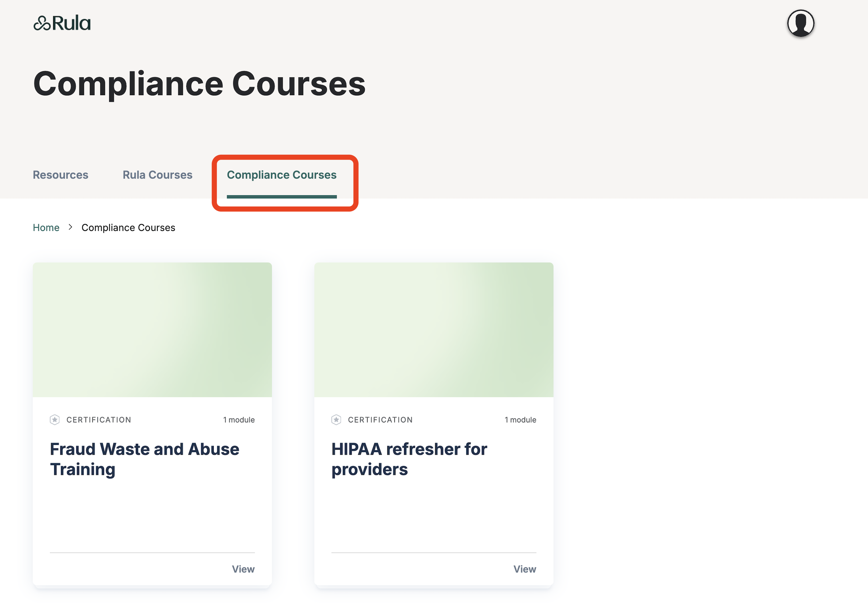View the Fraud Waste and Abuse course
Screen dimensions: 868x603
(243, 569)
